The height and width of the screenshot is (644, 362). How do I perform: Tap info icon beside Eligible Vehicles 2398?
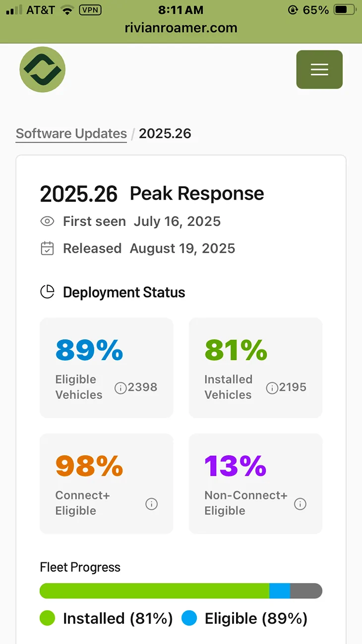pyautogui.click(x=121, y=388)
